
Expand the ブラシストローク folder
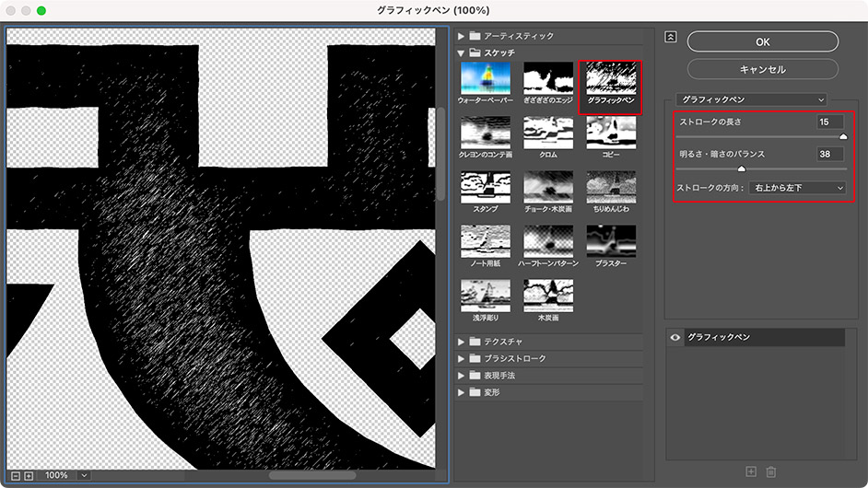[463, 358]
